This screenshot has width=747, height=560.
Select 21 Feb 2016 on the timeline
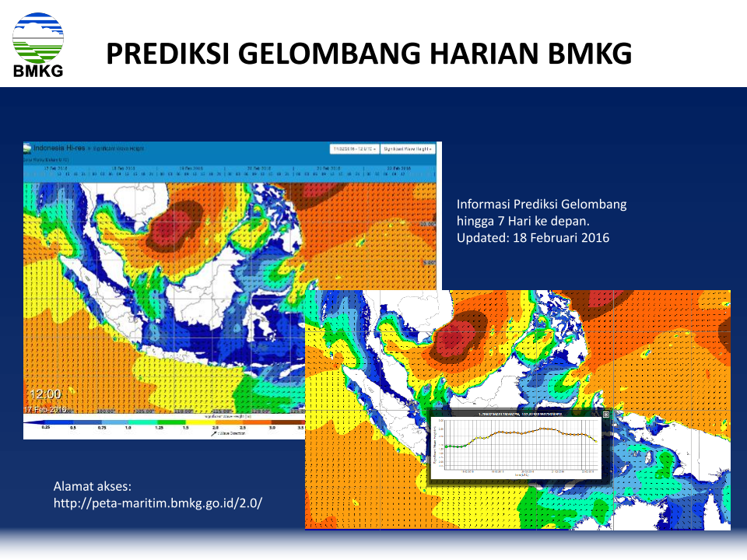328,169
